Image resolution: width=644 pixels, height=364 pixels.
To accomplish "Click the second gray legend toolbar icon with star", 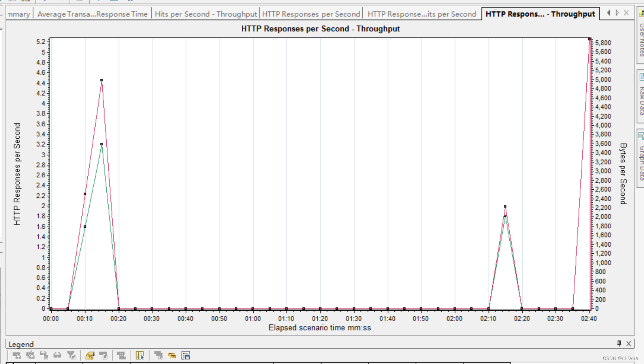I will click(x=30, y=355).
